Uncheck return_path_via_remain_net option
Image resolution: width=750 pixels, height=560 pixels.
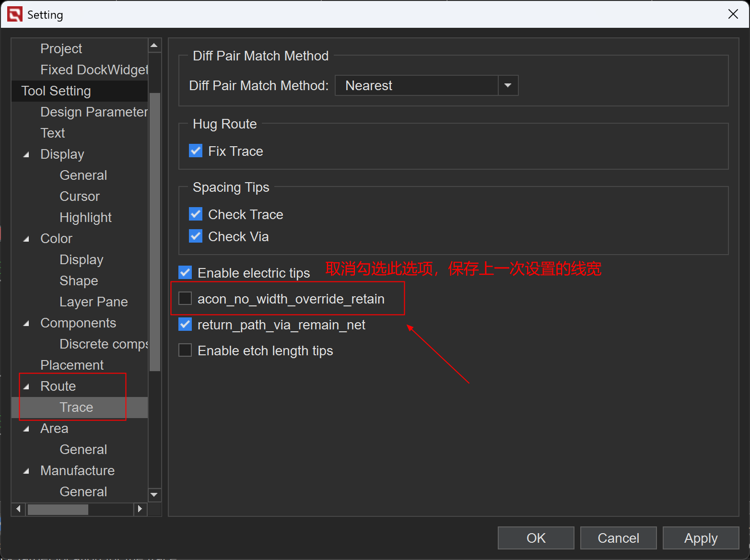(x=185, y=325)
